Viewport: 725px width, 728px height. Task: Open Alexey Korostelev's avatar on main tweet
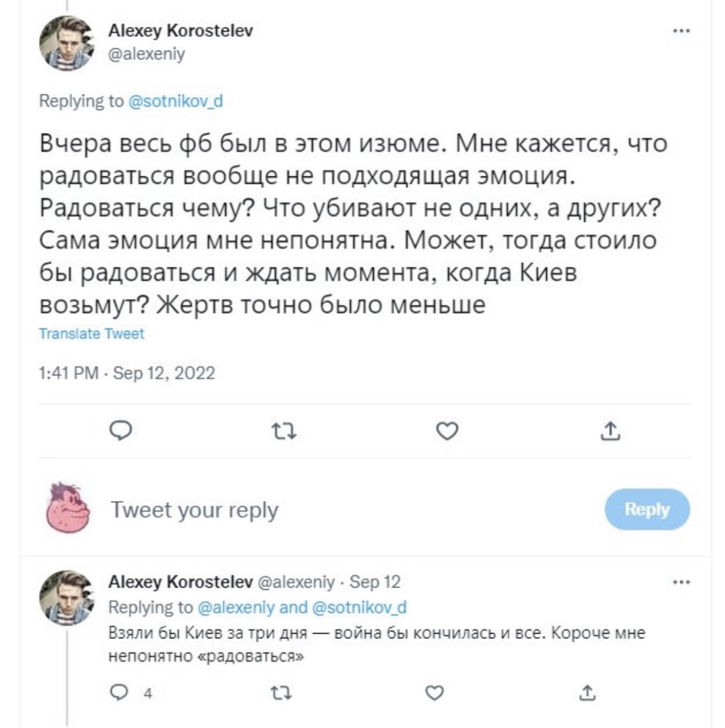[66, 43]
